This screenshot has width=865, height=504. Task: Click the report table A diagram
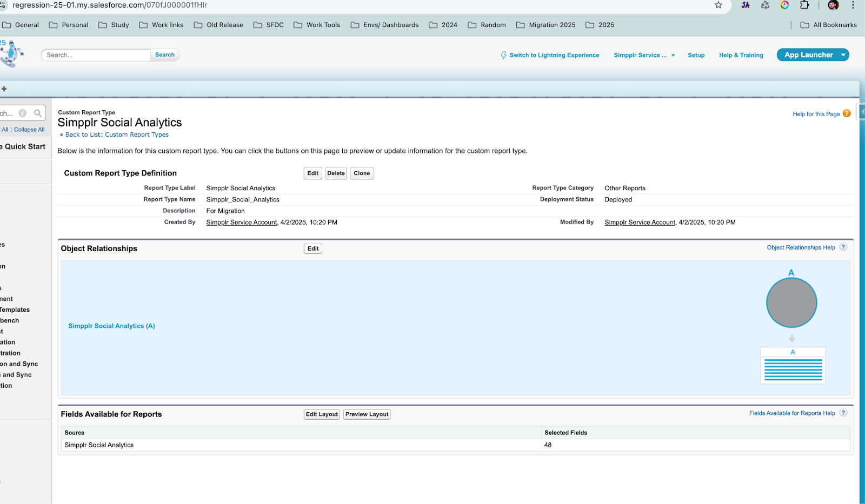coord(793,365)
